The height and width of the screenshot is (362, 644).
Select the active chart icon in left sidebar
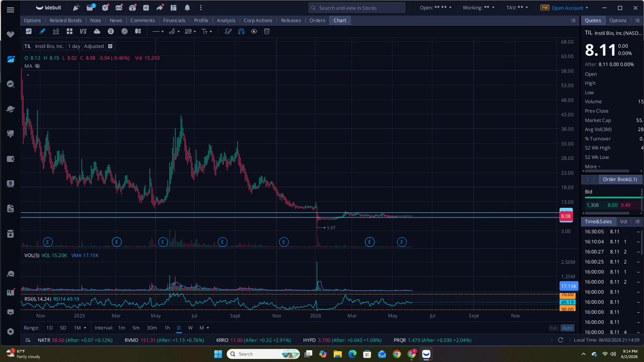click(10, 59)
